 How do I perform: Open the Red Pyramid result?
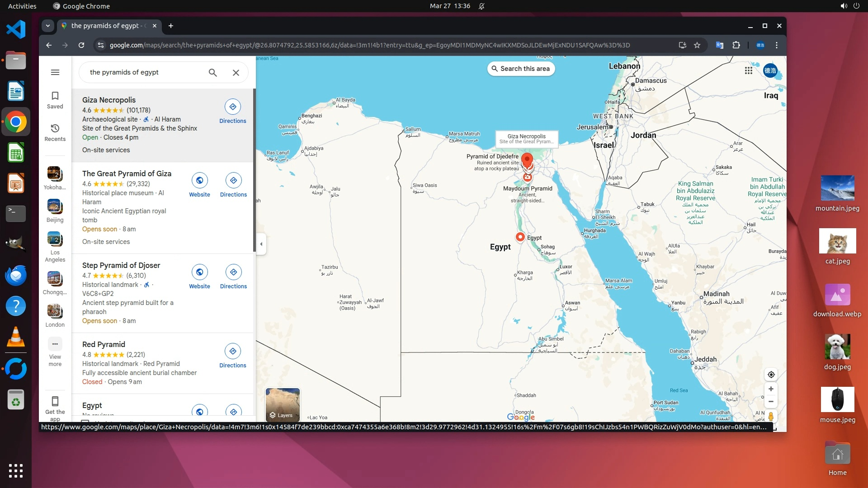[x=104, y=344]
